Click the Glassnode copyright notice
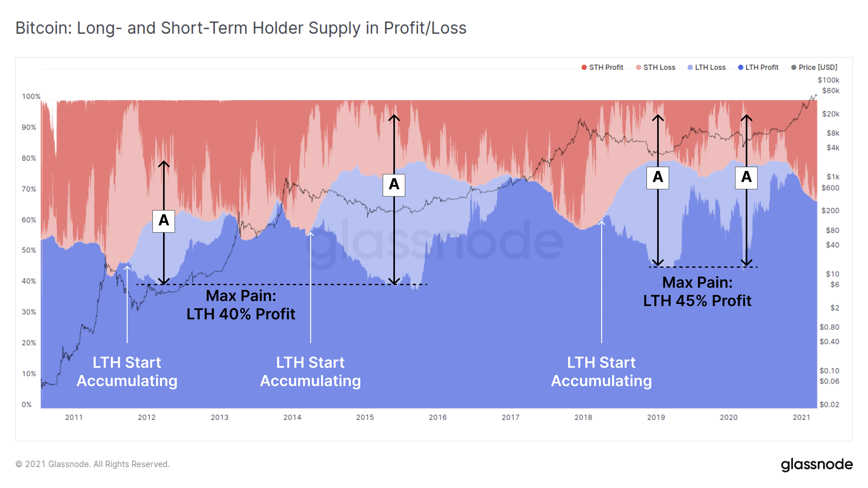Screen dimensions: 868x488 93,464
